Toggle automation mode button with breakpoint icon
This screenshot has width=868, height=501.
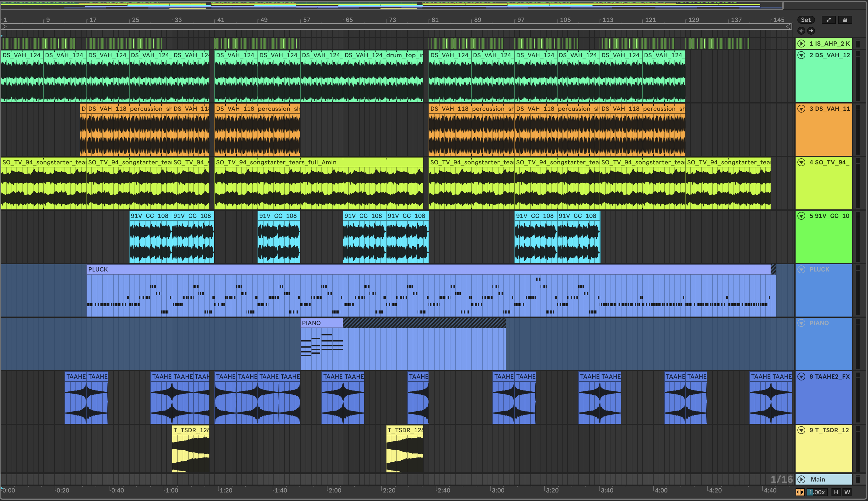pos(828,20)
